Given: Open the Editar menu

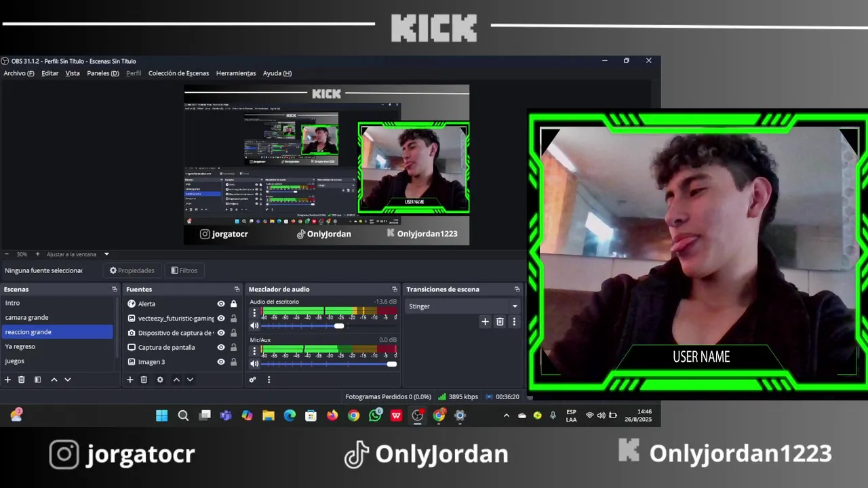Looking at the screenshot, I should point(50,73).
